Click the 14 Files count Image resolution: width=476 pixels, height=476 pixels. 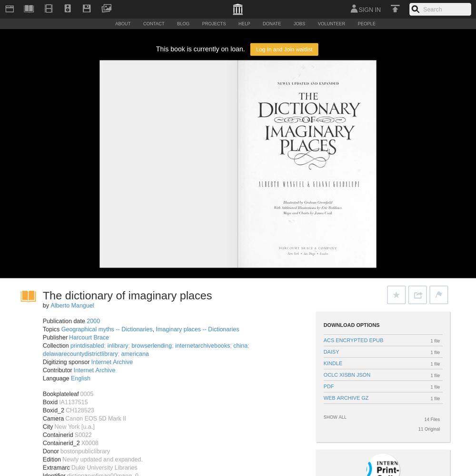click(432, 419)
